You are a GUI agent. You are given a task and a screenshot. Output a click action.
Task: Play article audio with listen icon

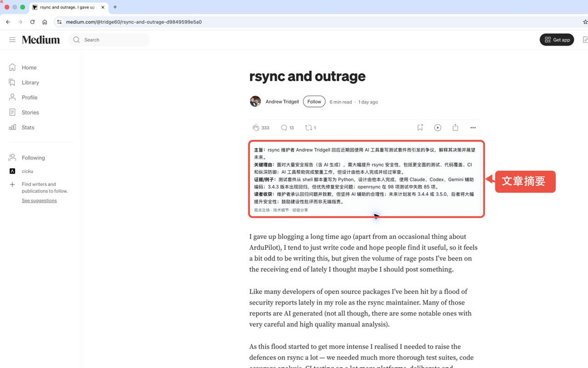tap(438, 128)
